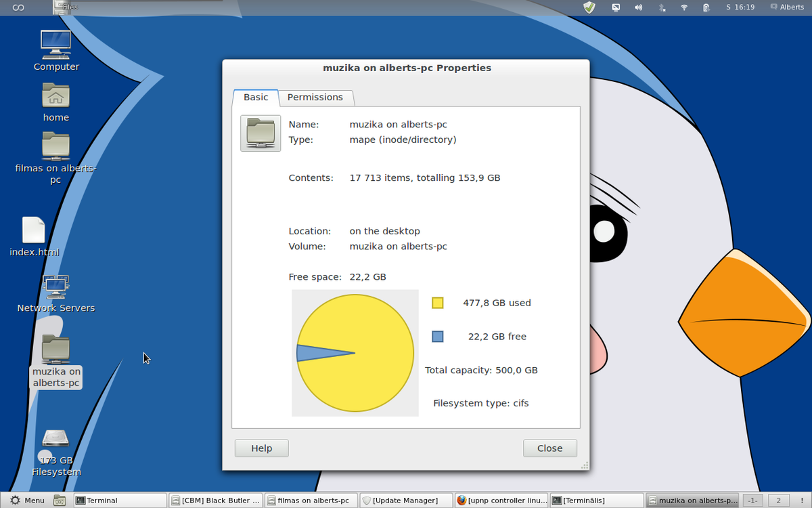Open the Menu button in bottom panel
Screen dimensions: 812x508
pos(28,501)
